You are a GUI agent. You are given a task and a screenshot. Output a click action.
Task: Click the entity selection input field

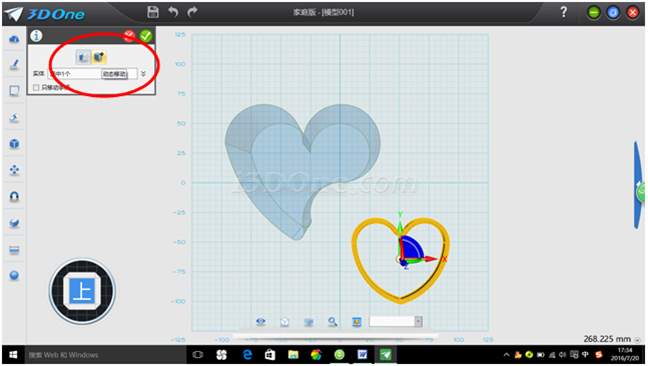93,74
